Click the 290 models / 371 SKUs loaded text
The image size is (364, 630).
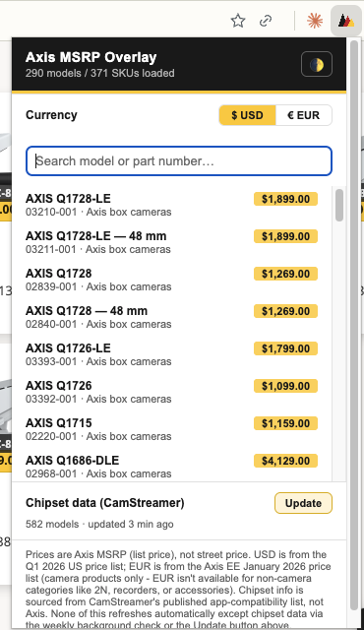pos(100,73)
